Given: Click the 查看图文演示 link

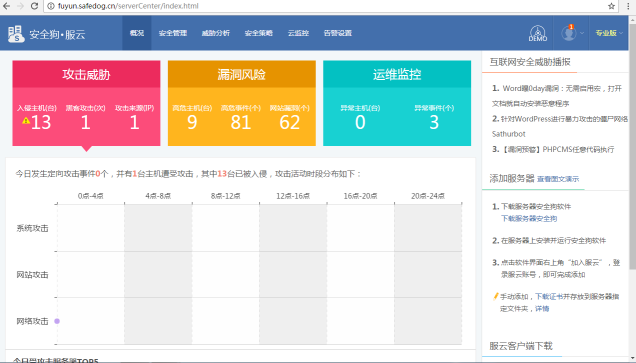Looking at the screenshot, I should click(558, 179).
